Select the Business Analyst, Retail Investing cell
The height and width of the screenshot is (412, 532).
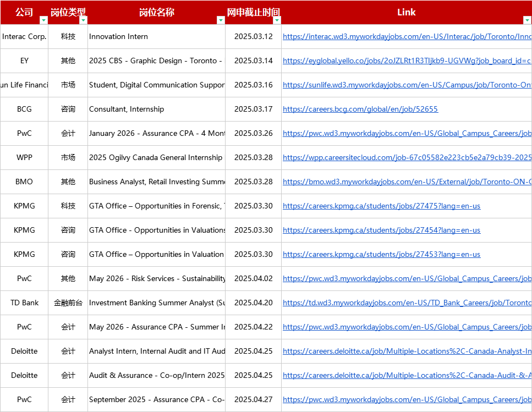(x=156, y=182)
